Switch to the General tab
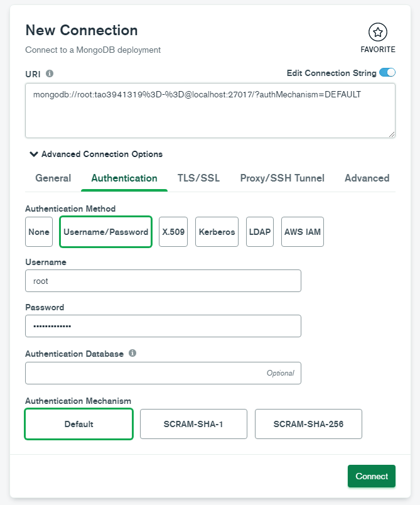 (x=53, y=178)
